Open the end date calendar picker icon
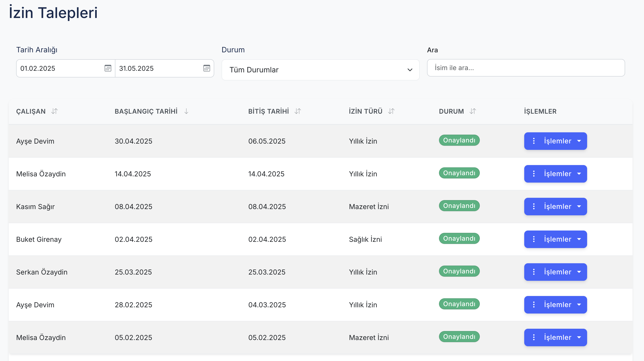Screen dimensions: 644x361 (x=207, y=68)
